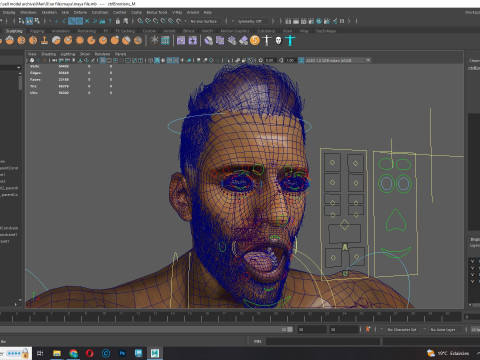Open the viewport Panels menu
The width and height of the screenshot is (480, 360).
pyautogui.click(x=121, y=54)
